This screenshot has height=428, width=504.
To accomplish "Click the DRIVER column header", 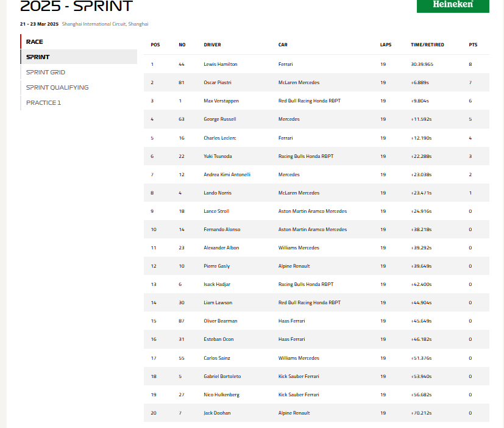I will [212, 45].
